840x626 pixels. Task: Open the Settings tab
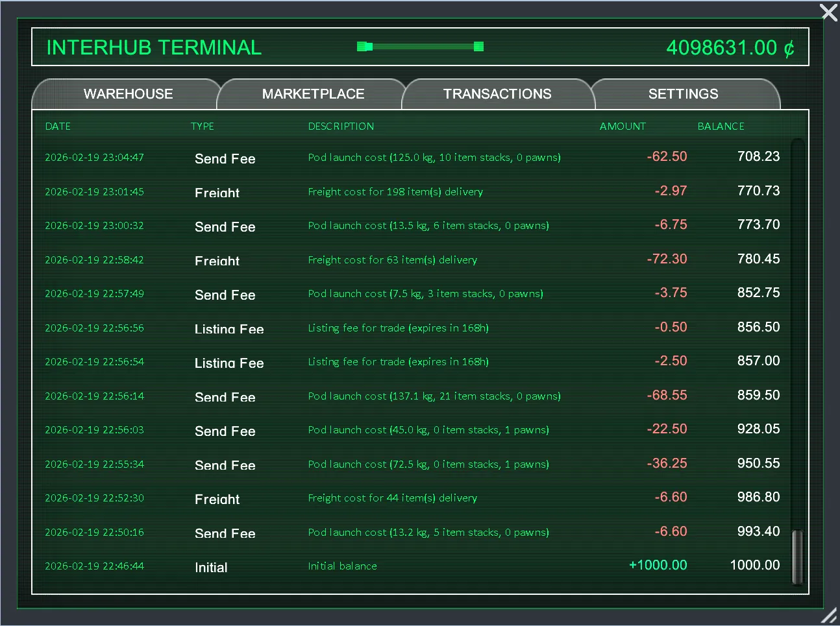click(x=683, y=94)
